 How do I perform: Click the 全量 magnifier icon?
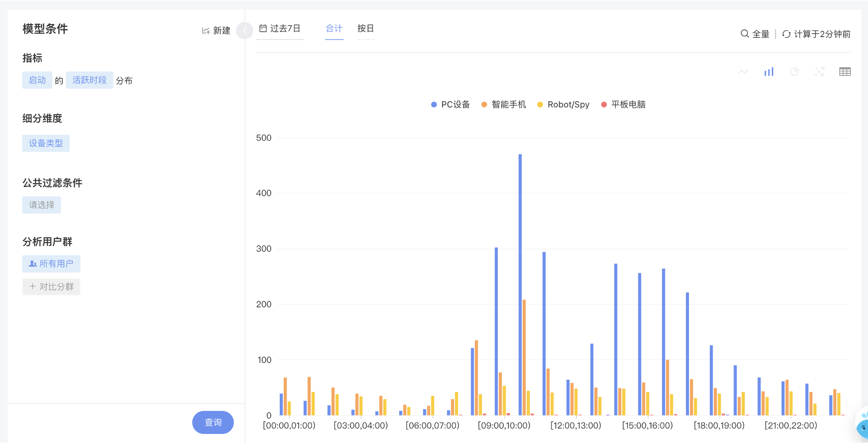pyautogui.click(x=745, y=34)
